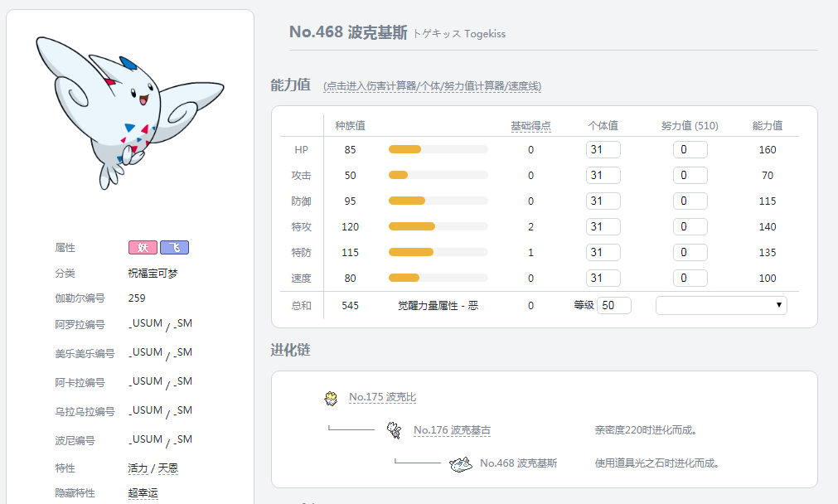The height and width of the screenshot is (504, 838).
Task: Click the 伽勒尔编号 value 259
Action: coord(137,298)
